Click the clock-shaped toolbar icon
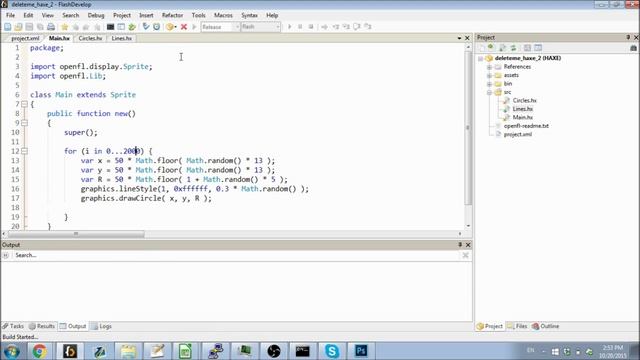Screen dimensions: 640x360 pos(156,27)
